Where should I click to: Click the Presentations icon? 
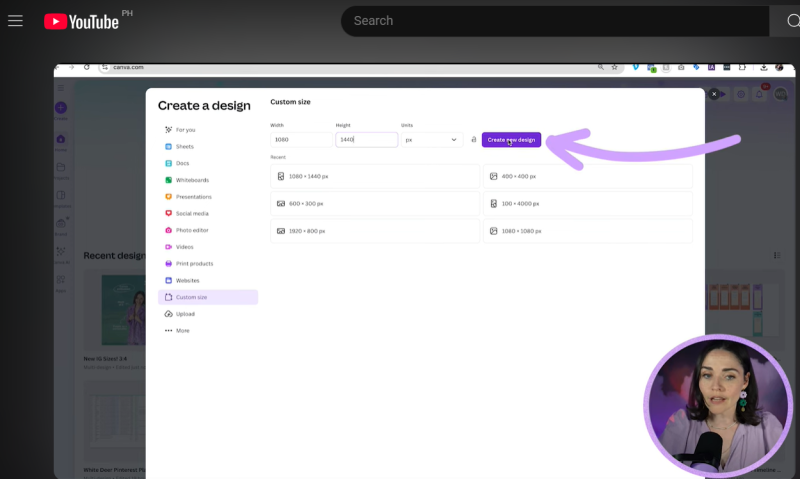[x=168, y=197]
